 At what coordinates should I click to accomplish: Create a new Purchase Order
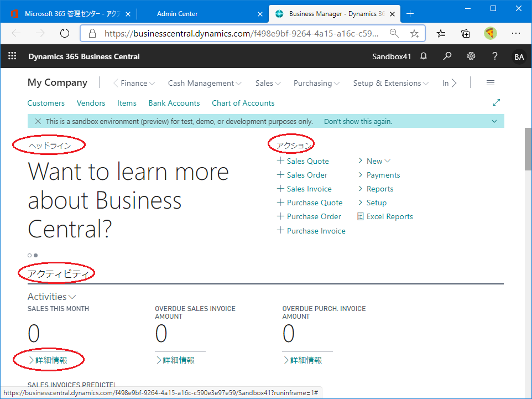coord(309,216)
